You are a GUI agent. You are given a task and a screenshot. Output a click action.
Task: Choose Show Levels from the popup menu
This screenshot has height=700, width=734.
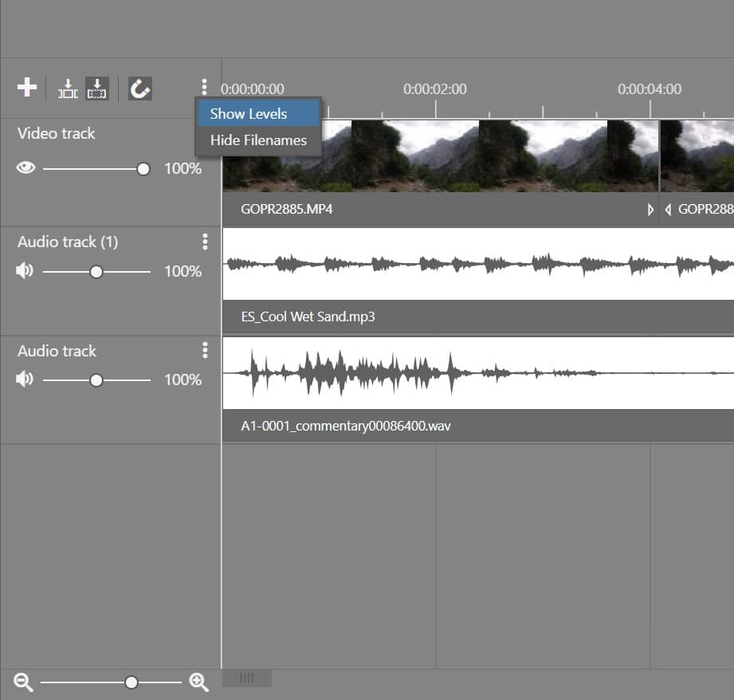click(x=259, y=114)
